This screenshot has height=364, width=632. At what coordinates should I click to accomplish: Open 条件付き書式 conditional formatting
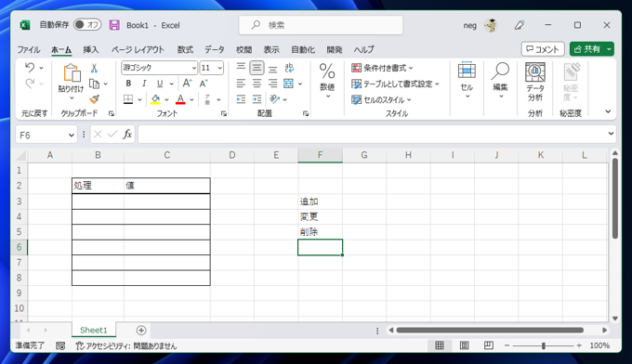pos(382,68)
